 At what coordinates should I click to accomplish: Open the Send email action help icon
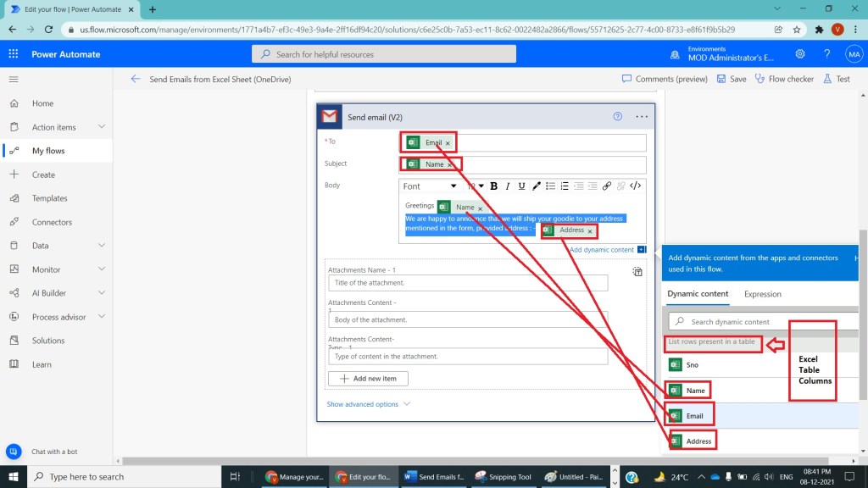click(618, 117)
